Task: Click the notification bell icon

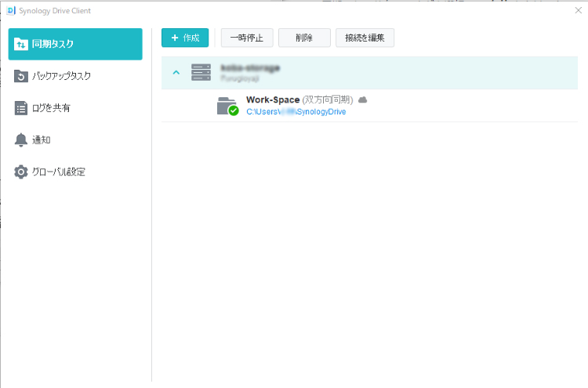Action: point(21,140)
